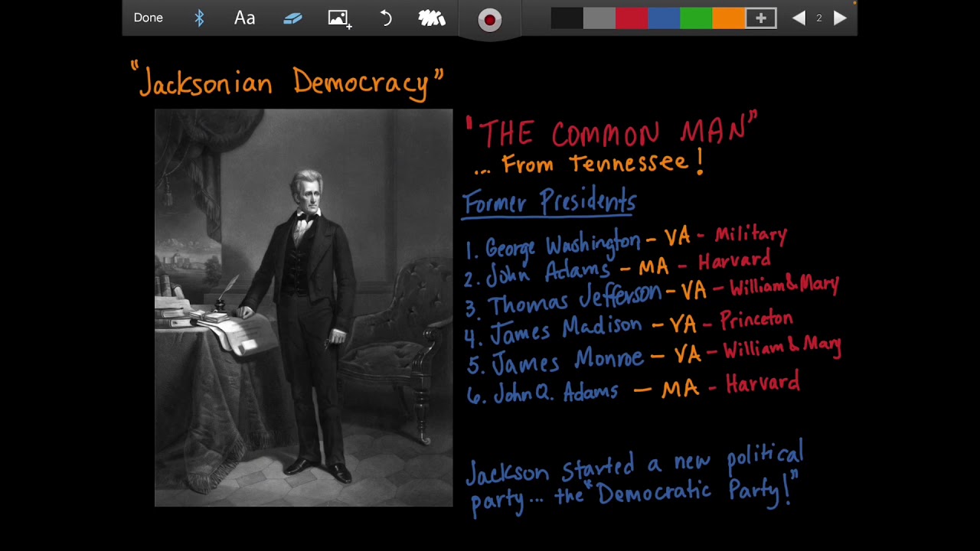Select the Aa text tool
The width and height of the screenshot is (980, 551).
coord(244,18)
